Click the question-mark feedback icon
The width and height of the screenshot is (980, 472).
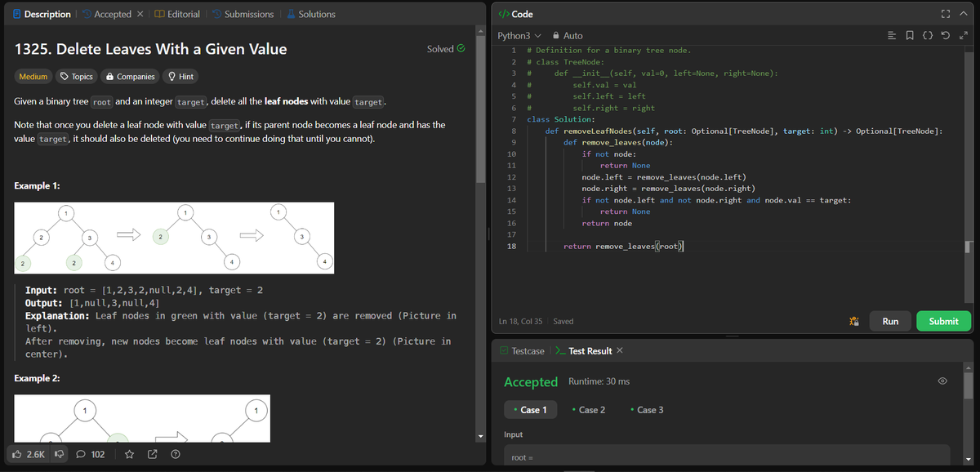[175, 454]
